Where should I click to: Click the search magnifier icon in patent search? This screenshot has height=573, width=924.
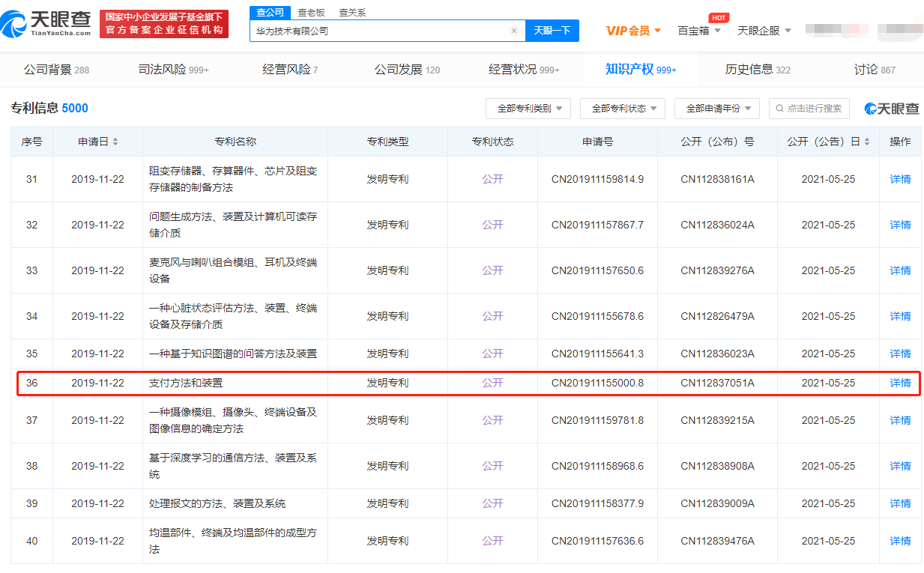tap(780, 109)
